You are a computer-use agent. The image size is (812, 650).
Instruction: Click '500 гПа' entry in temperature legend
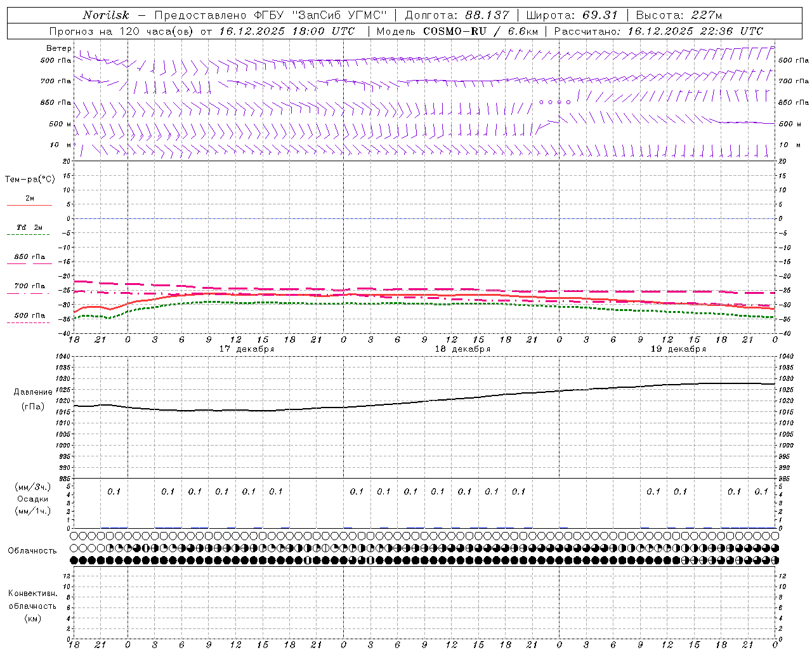pyautogui.click(x=30, y=315)
